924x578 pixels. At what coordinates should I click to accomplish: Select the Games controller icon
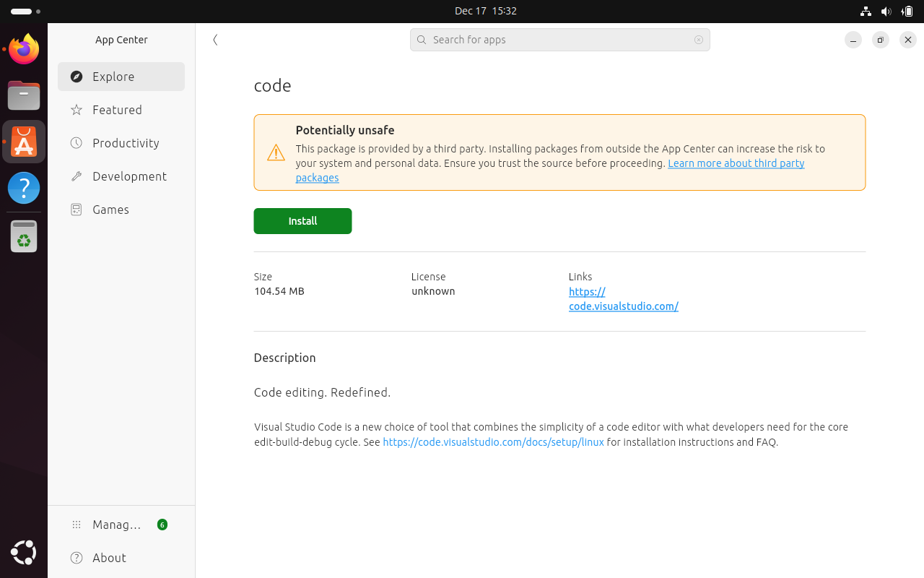coord(76,209)
